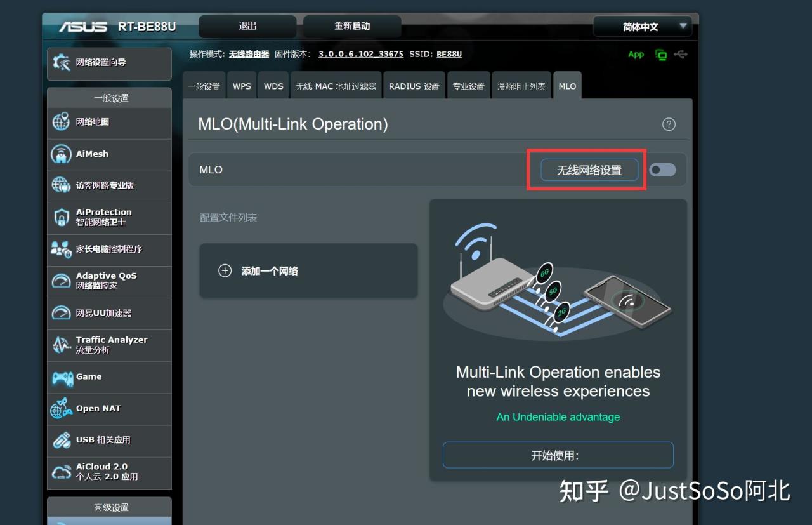This screenshot has width=812, height=525.
Task: Click the 'An Undeniable advantage' text
Action: tap(558, 417)
